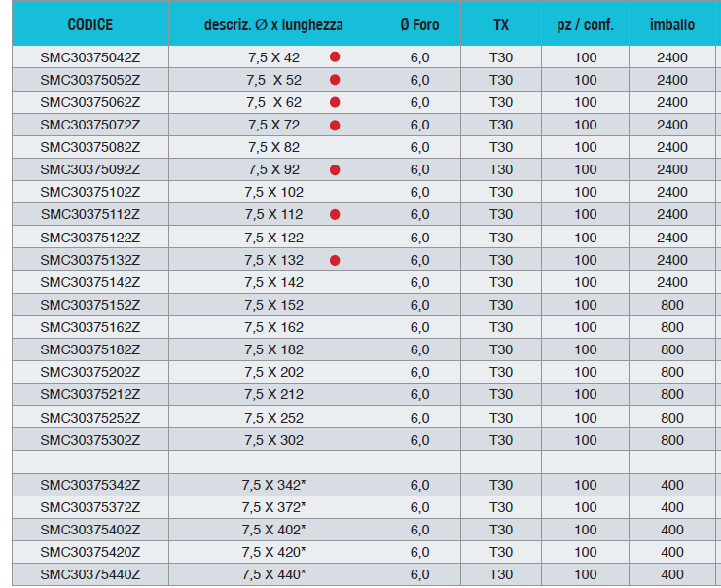Select code SMC30375092Z

point(90,169)
